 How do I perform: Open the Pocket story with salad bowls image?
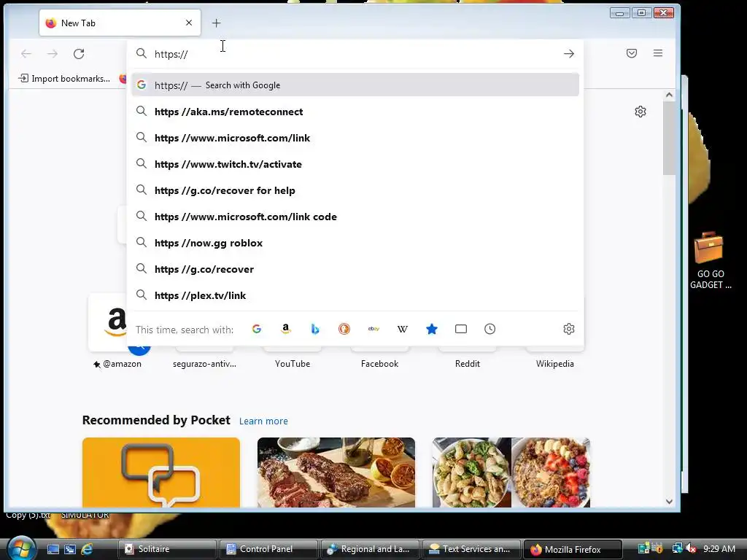511,472
